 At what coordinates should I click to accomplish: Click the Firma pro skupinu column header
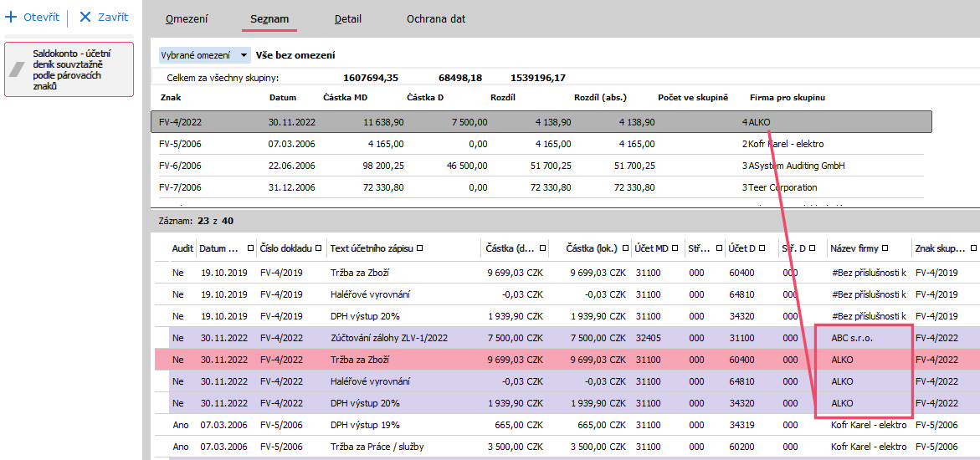(787, 98)
